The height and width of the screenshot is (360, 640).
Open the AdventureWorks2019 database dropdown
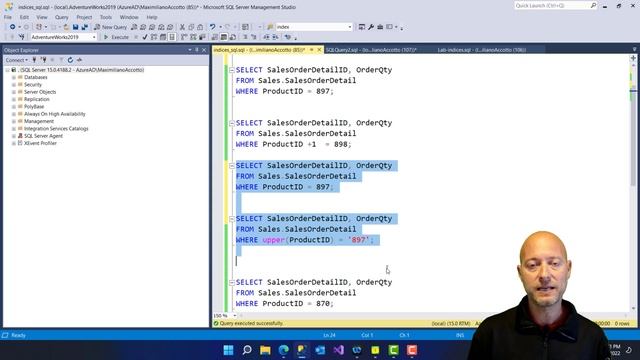[x=94, y=37]
